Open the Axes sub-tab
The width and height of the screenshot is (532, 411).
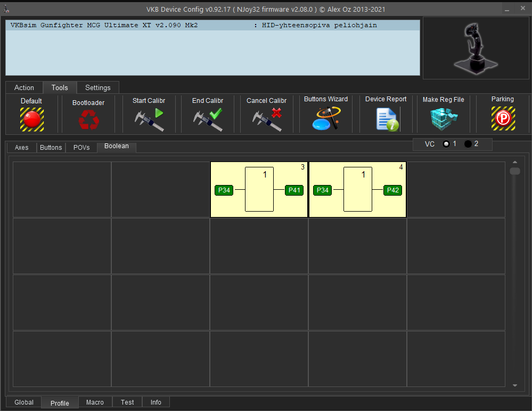[21, 148]
